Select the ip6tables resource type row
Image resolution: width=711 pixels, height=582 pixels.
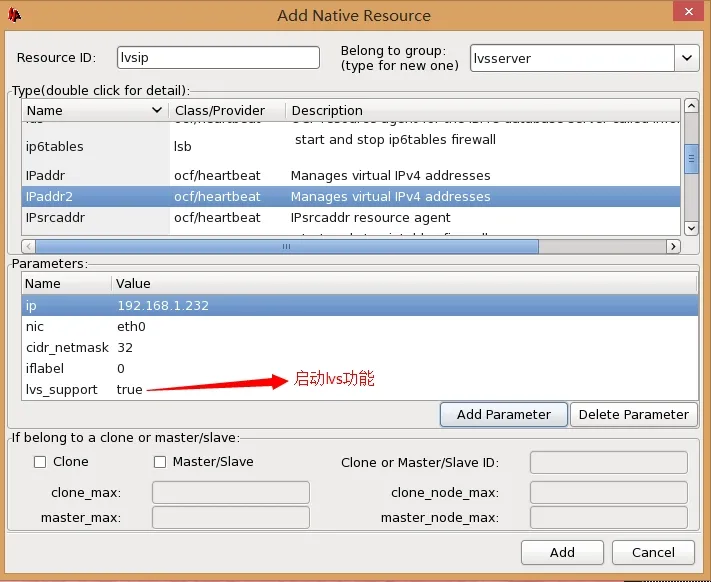351,146
